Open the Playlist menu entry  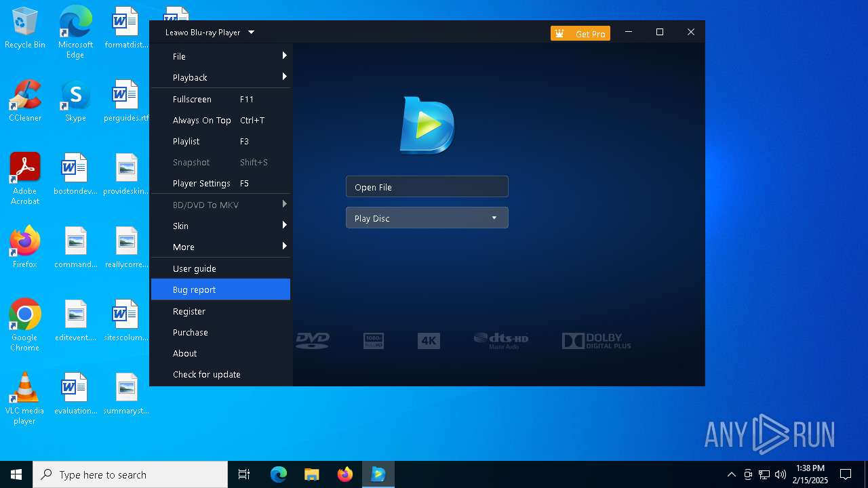(221, 141)
